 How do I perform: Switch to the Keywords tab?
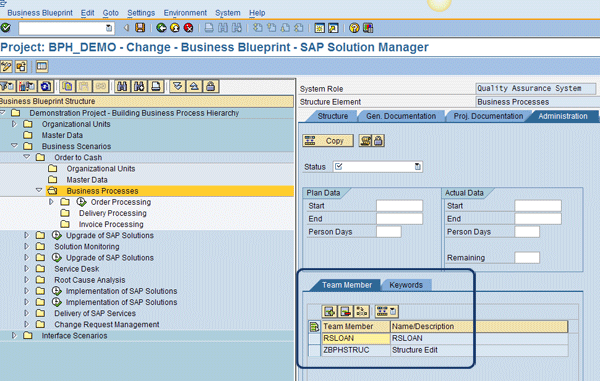[406, 285]
